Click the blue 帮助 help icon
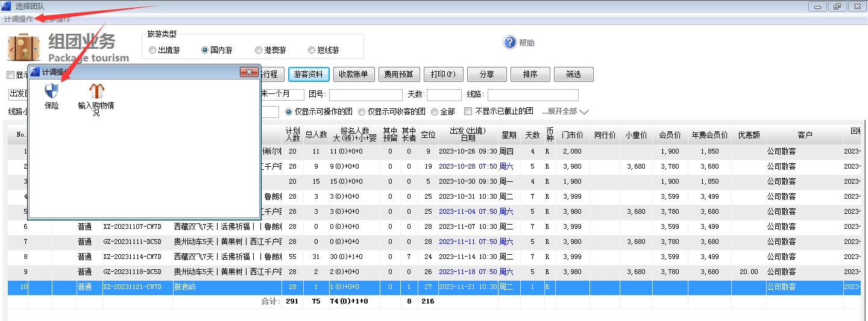The width and height of the screenshot is (868, 321). point(510,43)
